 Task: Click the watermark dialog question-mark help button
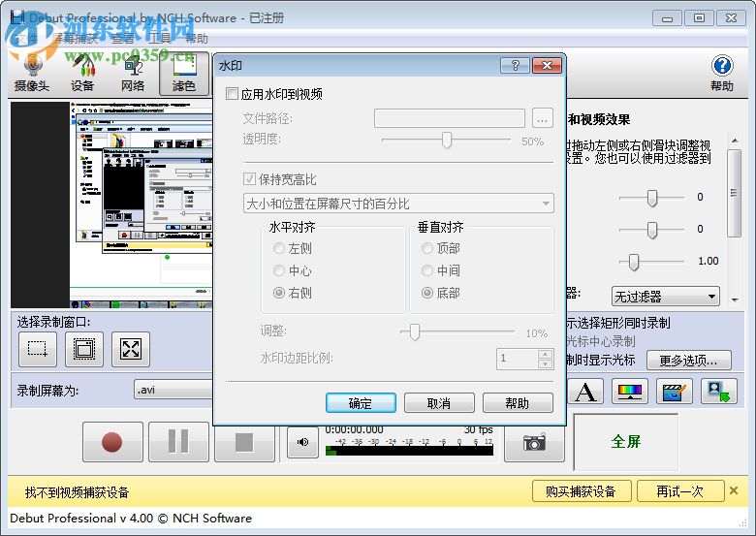[515, 66]
